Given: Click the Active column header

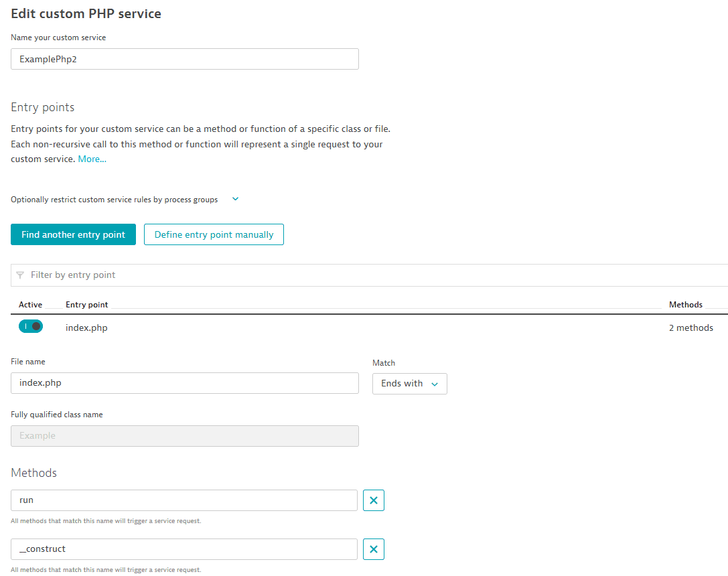Looking at the screenshot, I should [30, 305].
